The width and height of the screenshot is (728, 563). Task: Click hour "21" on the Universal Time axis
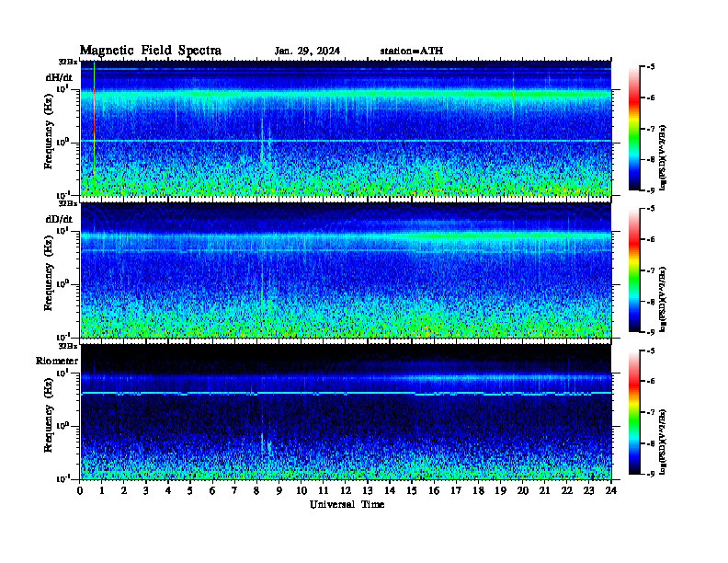pyautogui.click(x=544, y=491)
